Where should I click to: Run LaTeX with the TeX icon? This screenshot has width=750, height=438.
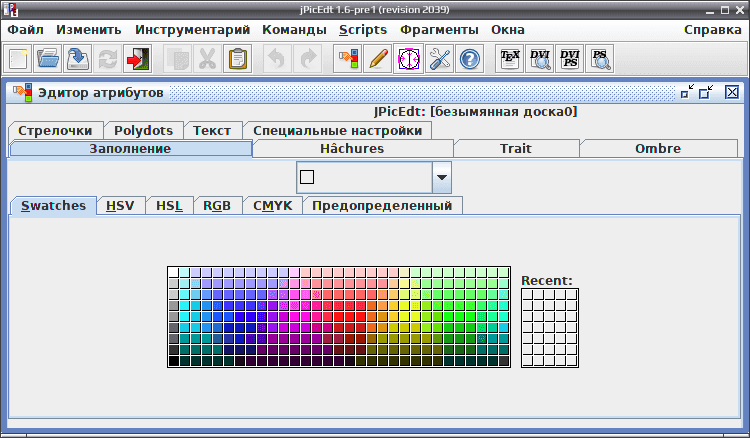(x=509, y=59)
